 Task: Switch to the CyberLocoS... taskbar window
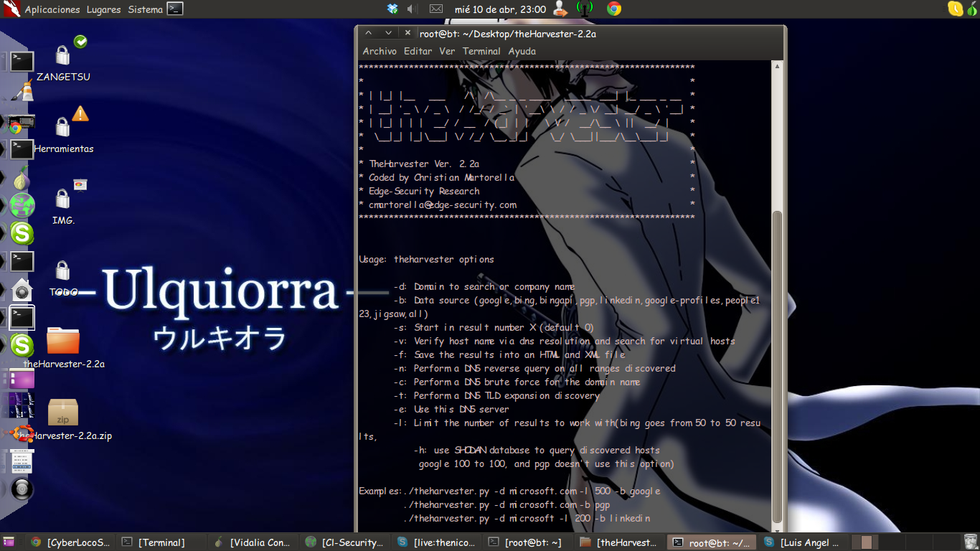[70, 542]
